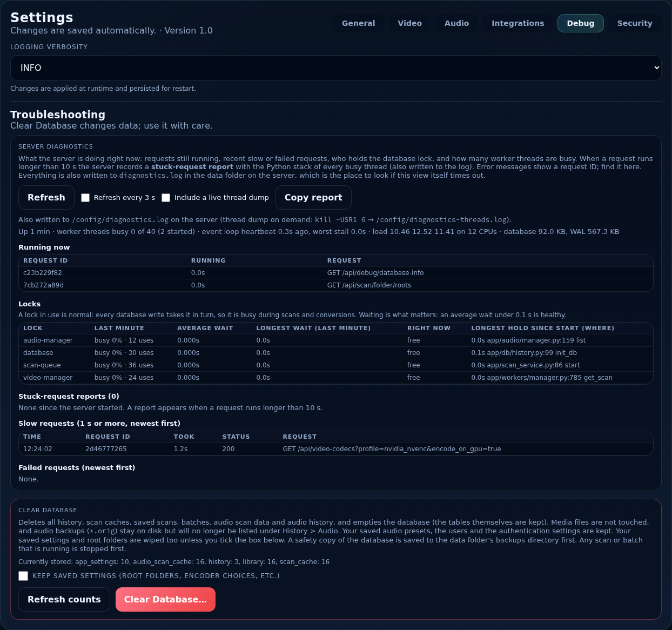Click 'app/workers/manager.py:785 get_scan' hold location
The image size is (672, 630).
550,378
